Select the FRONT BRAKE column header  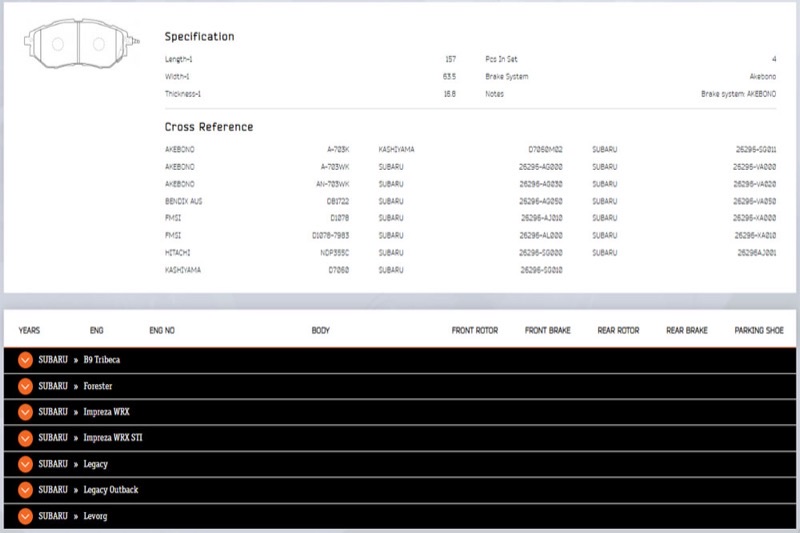[547, 331]
